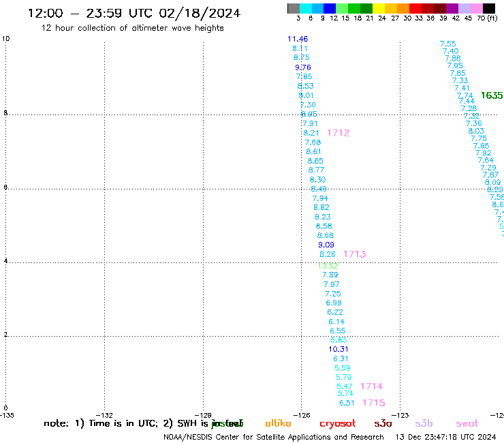Click the lavender s3b satellite label
This screenshot has width=504, height=443.
pyautogui.click(x=424, y=423)
